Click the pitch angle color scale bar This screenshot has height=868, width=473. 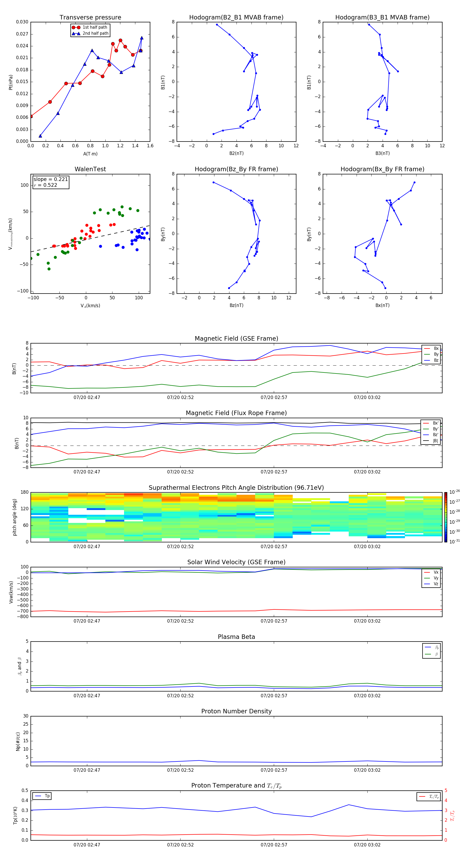(445, 517)
